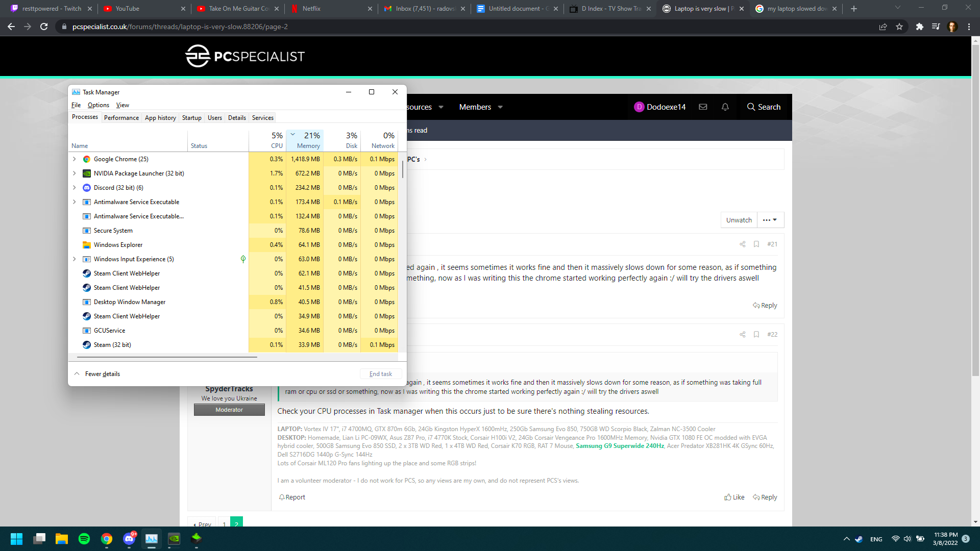
Task: Switch to the Performance tab
Action: point(121,118)
